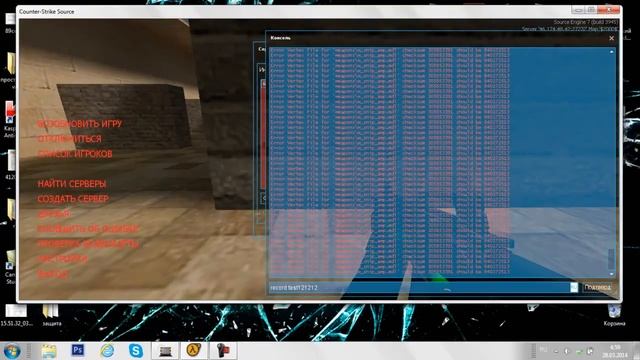Open the защита desktop folder
640x360 pixels.
pos(51,315)
